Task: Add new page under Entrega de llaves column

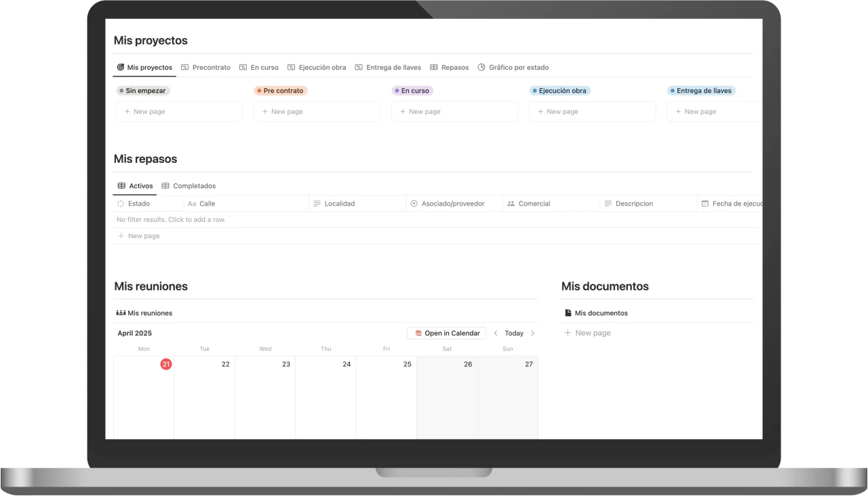Action: point(715,112)
